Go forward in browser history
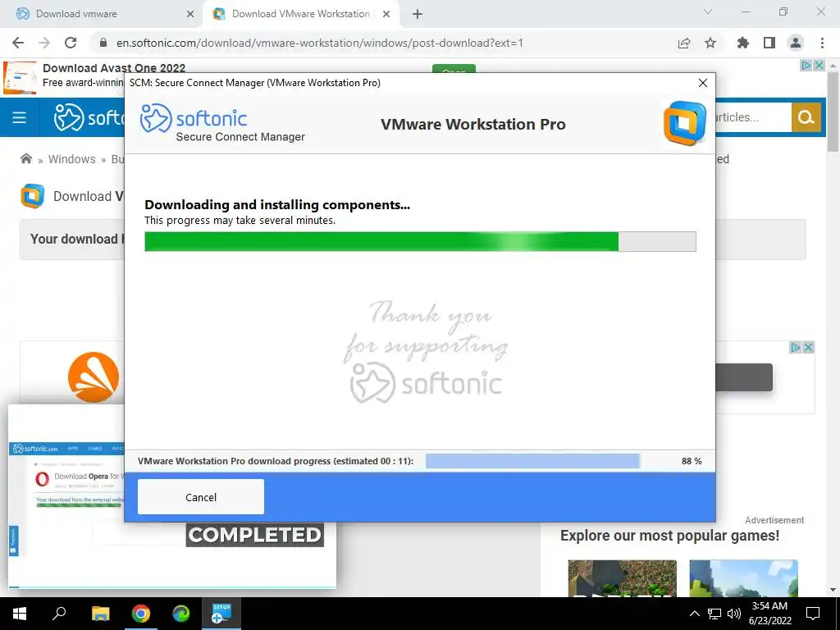840x630 pixels. click(x=44, y=43)
